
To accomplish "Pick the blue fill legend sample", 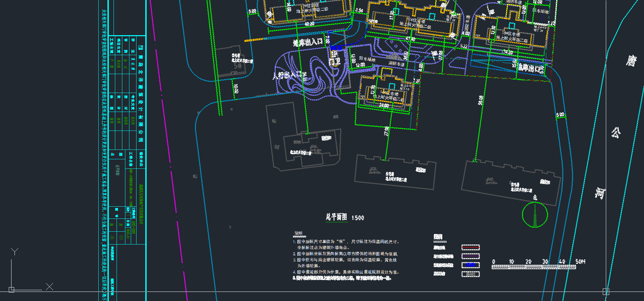I will [x=470, y=265].
